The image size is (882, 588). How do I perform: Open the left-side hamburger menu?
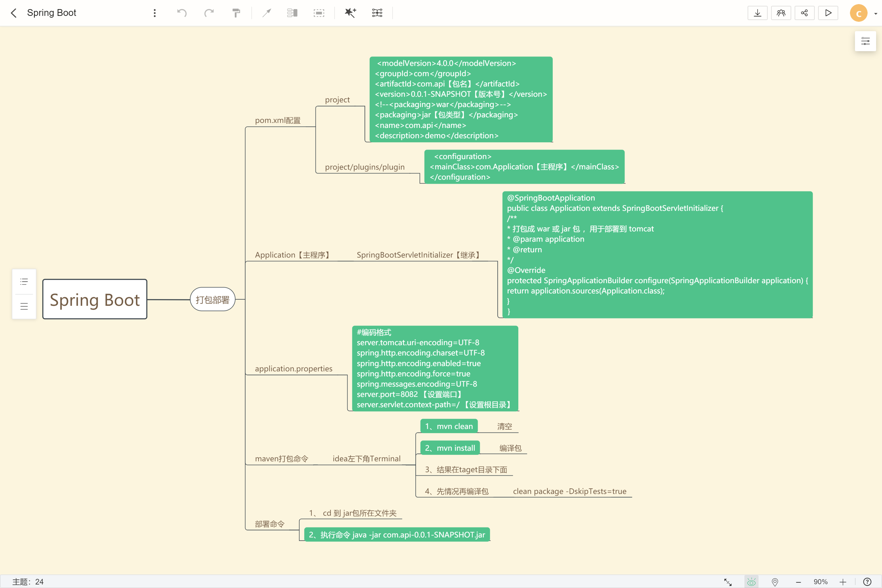coord(24,306)
